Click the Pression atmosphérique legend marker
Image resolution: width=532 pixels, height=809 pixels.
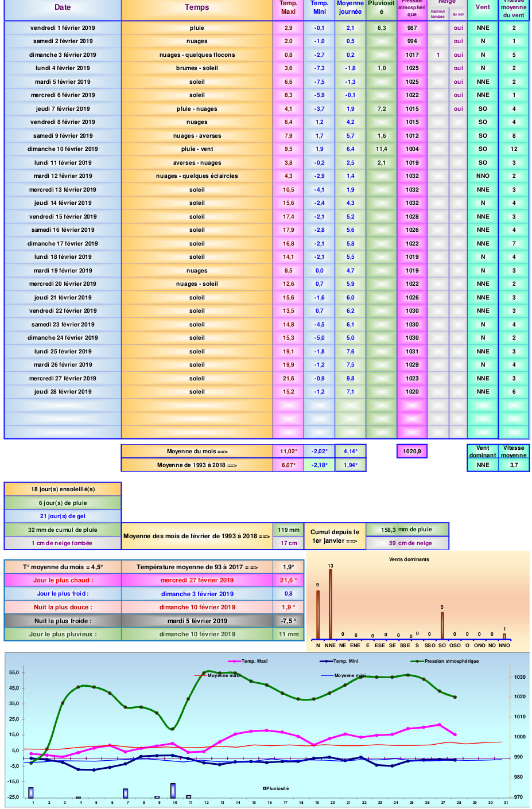click(x=417, y=662)
